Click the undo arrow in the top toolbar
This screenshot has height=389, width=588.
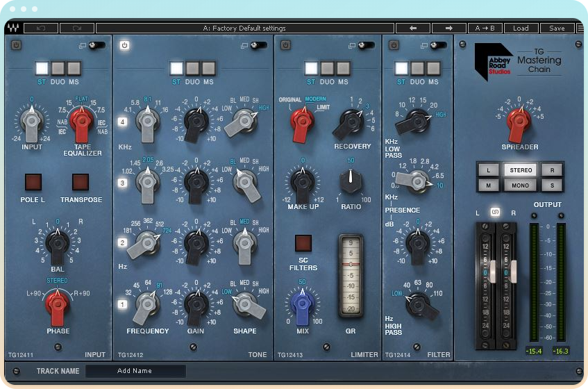click(x=40, y=28)
